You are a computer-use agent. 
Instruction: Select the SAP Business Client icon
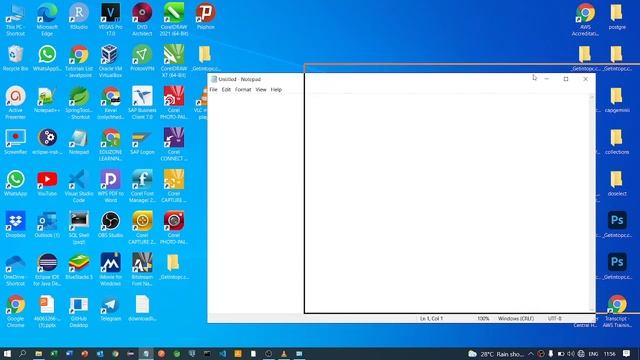(x=142, y=103)
